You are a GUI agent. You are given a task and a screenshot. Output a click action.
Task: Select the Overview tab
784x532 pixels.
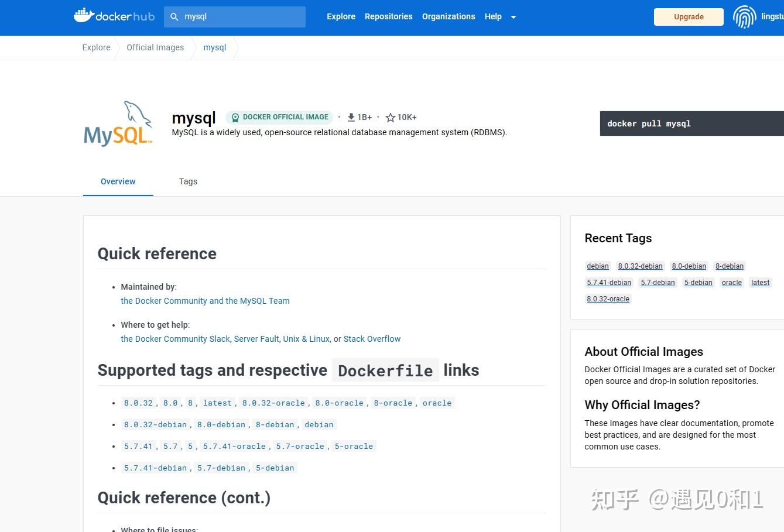[x=118, y=181]
